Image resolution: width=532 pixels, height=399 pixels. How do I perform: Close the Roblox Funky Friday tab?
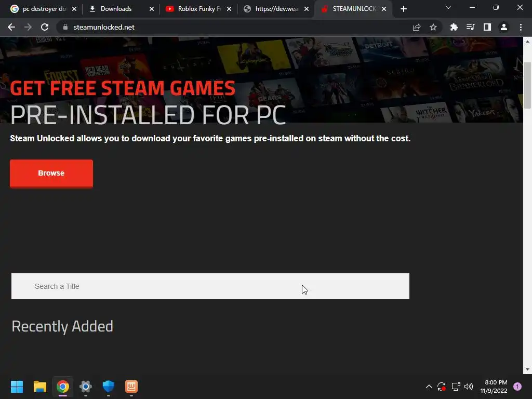pos(229,9)
